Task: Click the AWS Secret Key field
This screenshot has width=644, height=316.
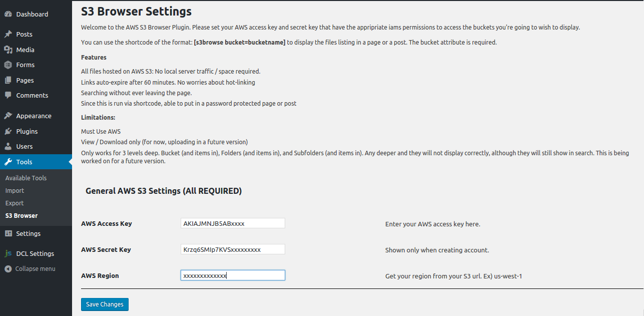Action: [x=233, y=249]
